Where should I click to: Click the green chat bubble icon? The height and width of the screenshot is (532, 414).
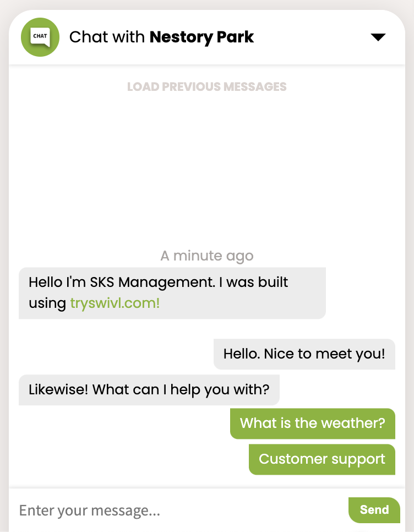click(x=40, y=37)
